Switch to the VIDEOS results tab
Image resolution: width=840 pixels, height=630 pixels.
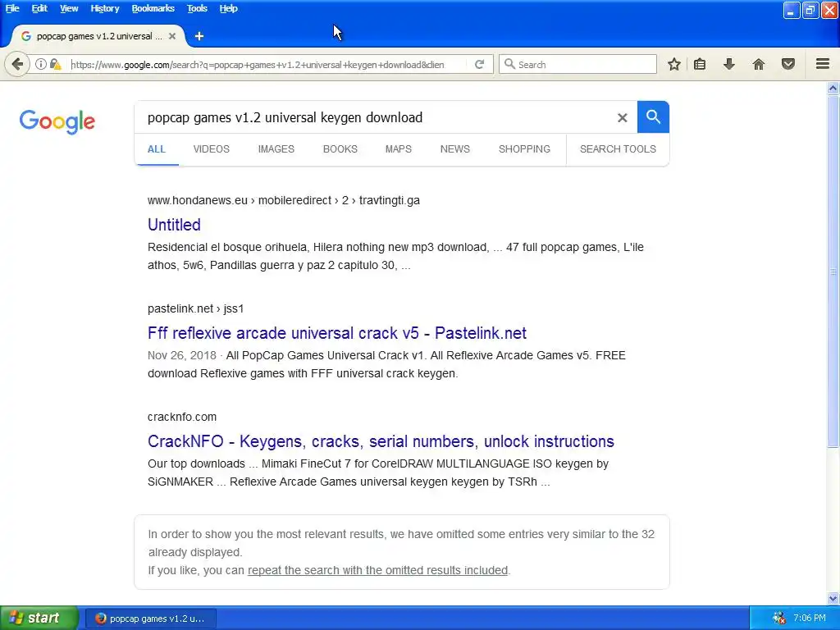(211, 149)
